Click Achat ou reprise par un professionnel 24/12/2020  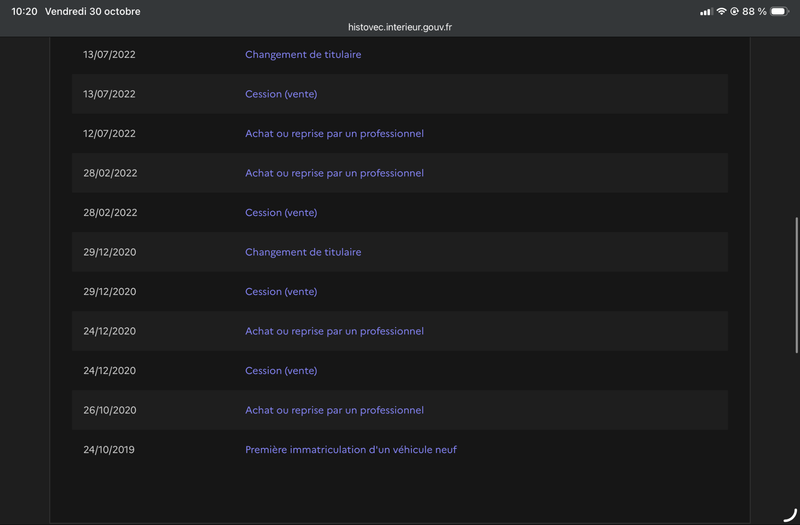(334, 331)
